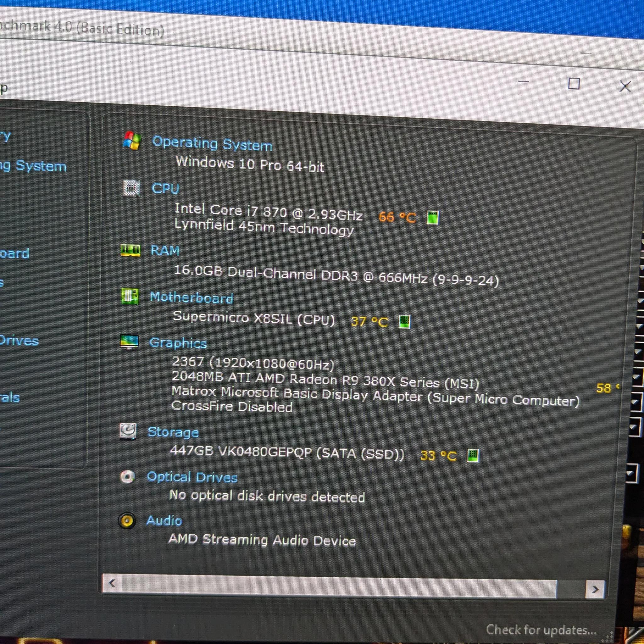Open the Graphics section heading
644x644 pixels.
[x=178, y=343]
